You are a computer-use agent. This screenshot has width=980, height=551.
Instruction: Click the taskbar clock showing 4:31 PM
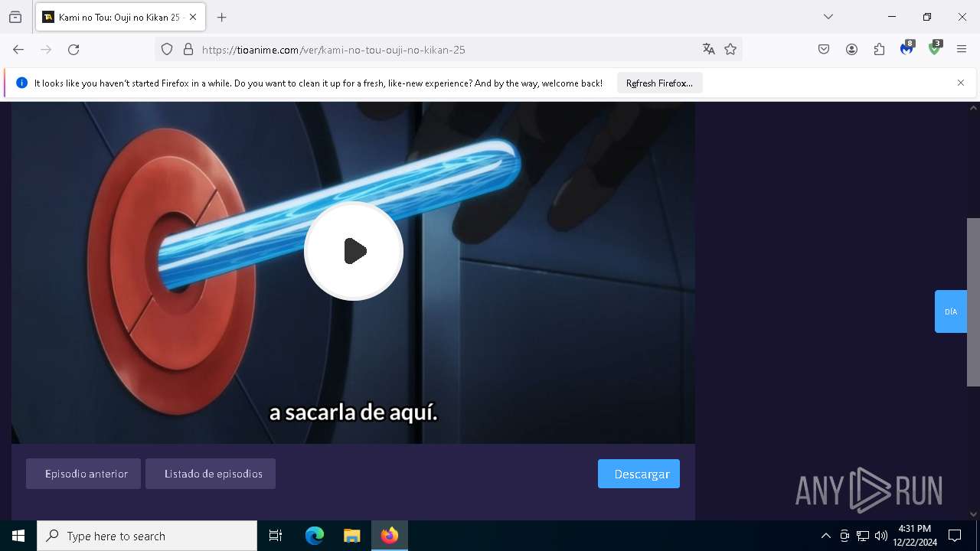coord(915,536)
